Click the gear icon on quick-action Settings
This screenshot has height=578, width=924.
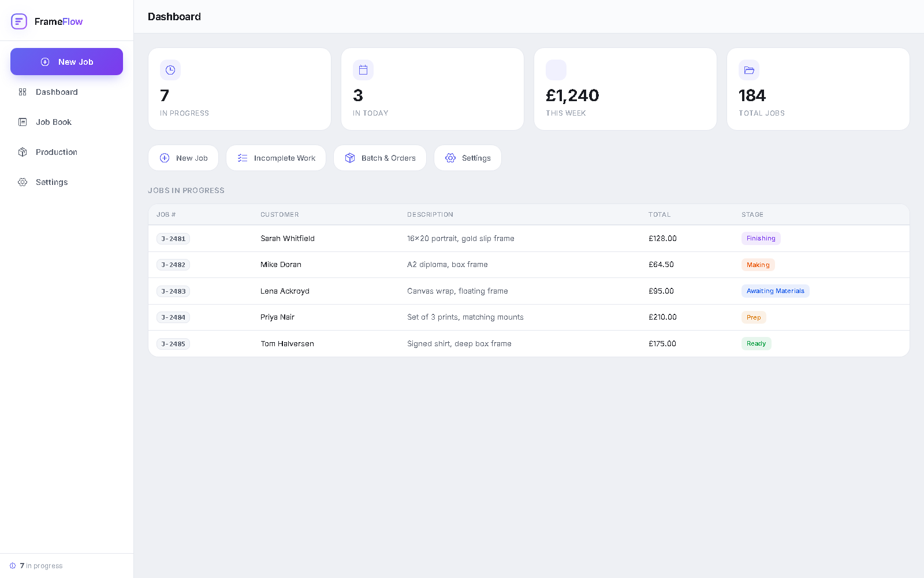tap(450, 158)
